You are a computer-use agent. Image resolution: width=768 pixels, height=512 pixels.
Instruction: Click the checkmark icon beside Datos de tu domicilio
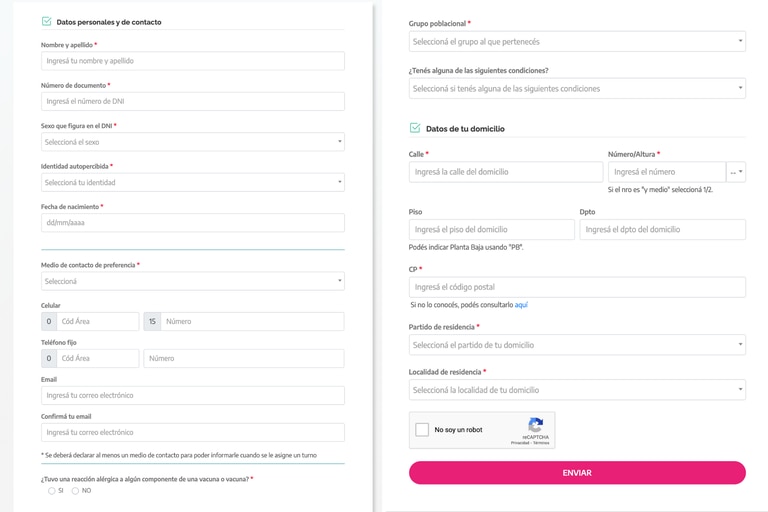click(415, 128)
